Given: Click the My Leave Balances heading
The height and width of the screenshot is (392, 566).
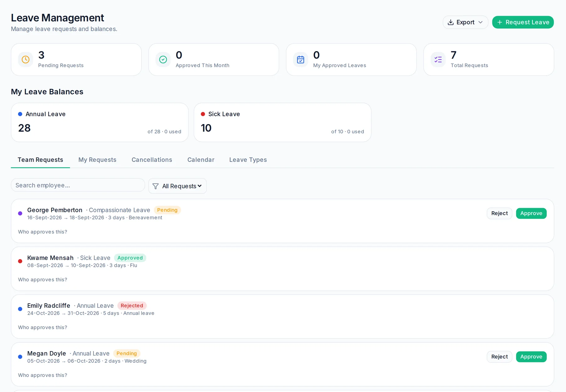Looking at the screenshot, I should 47,92.
